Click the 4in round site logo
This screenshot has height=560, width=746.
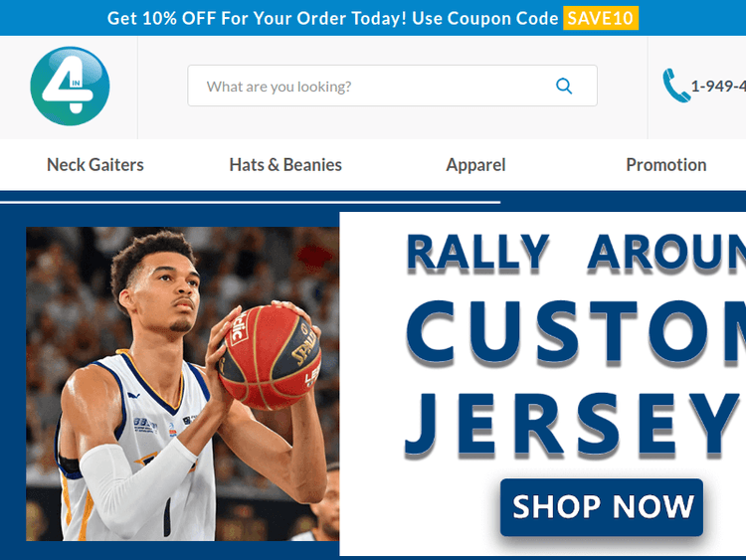(70, 87)
